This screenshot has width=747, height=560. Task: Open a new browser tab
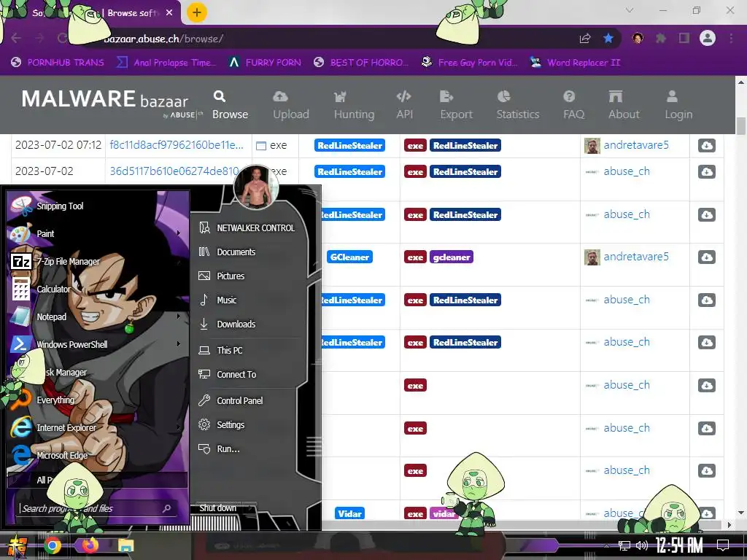[x=197, y=12]
